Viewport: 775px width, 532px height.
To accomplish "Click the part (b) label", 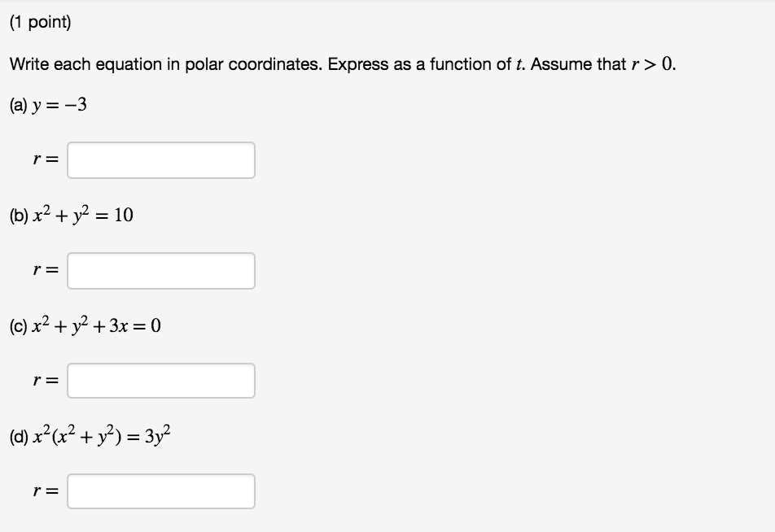I will 18,215.
